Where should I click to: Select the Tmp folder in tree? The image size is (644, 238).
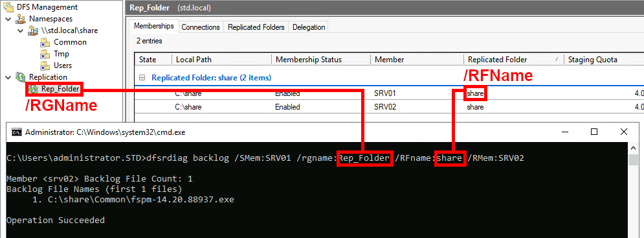tap(61, 54)
